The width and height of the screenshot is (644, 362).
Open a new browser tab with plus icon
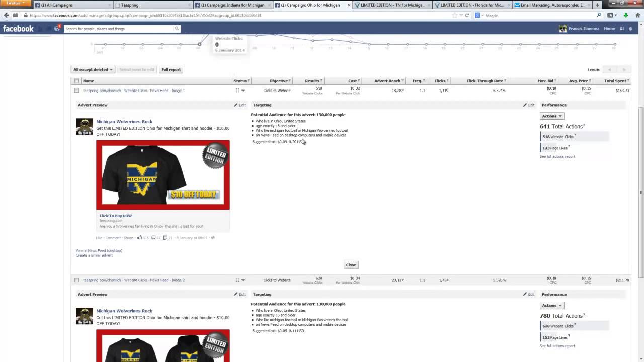[597, 5]
